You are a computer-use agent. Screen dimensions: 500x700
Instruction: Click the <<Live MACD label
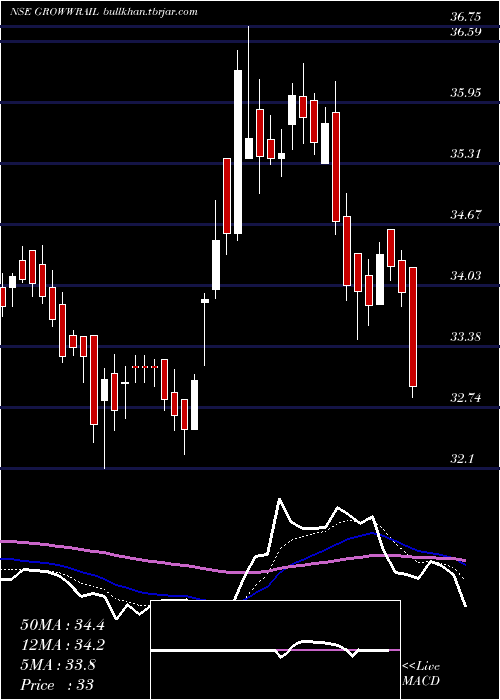(421, 674)
